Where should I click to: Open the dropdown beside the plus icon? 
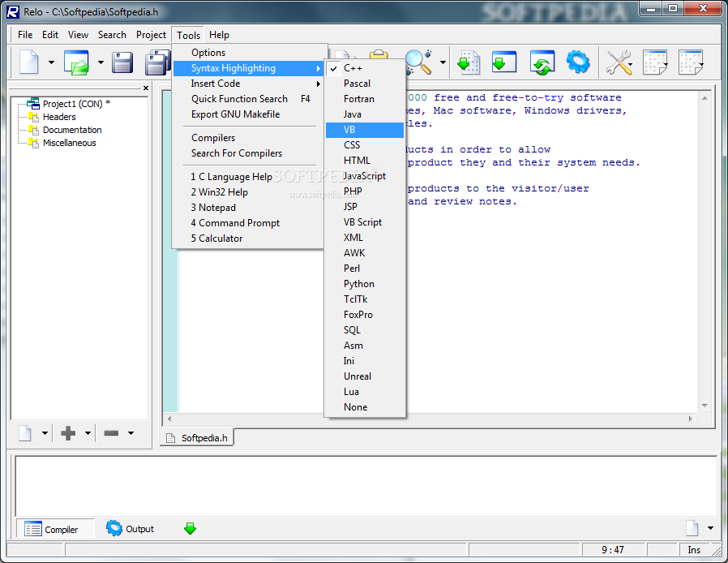point(88,433)
